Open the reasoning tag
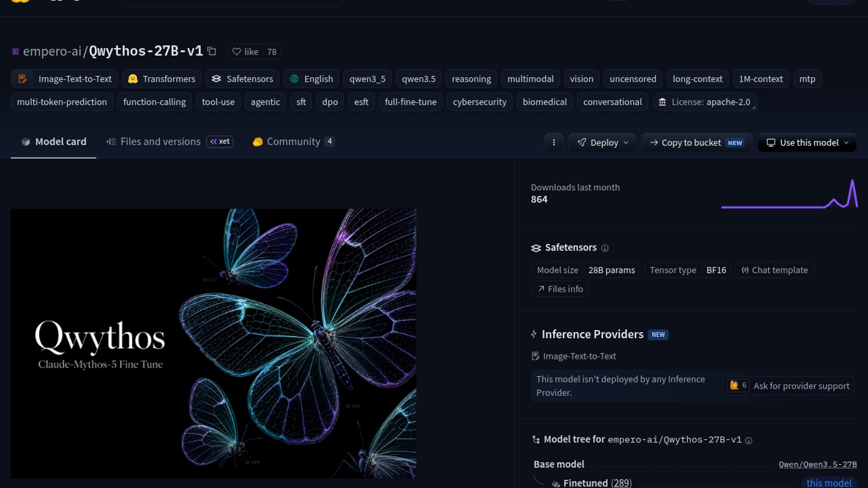 pos(471,79)
